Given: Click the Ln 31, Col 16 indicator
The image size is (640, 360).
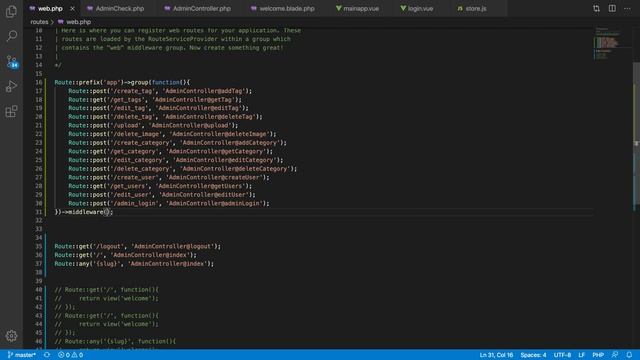Looking at the screenshot, I should click(x=496, y=355).
